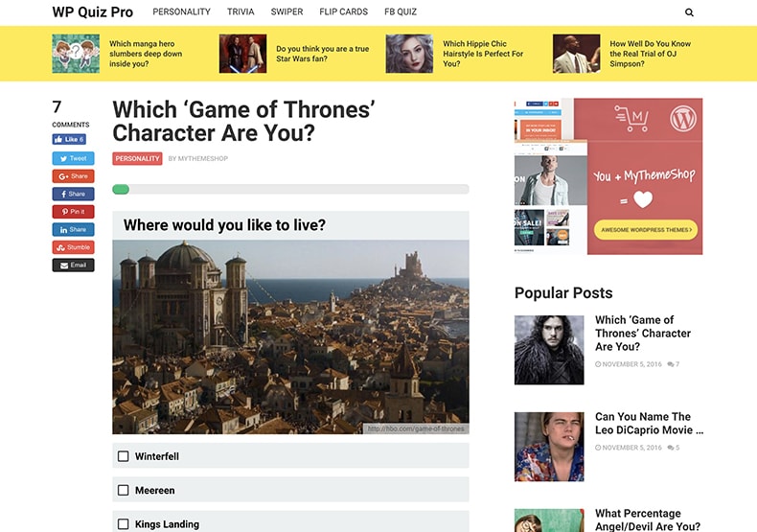Open the Leo DiCaprio popular post thumbnail
Image resolution: width=757 pixels, height=532 pixels.
549,447
